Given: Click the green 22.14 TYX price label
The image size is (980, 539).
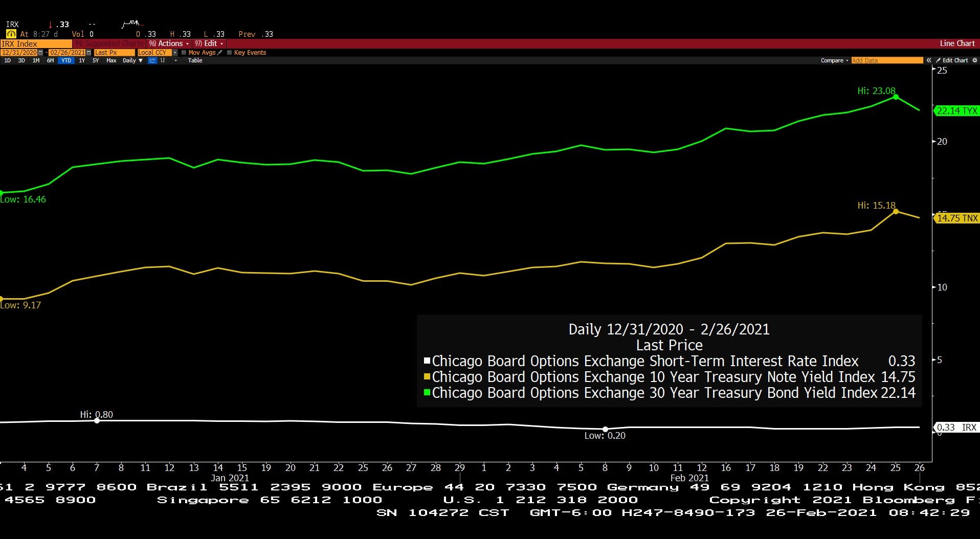Looking at the screenshot, I should coord(956,110).
